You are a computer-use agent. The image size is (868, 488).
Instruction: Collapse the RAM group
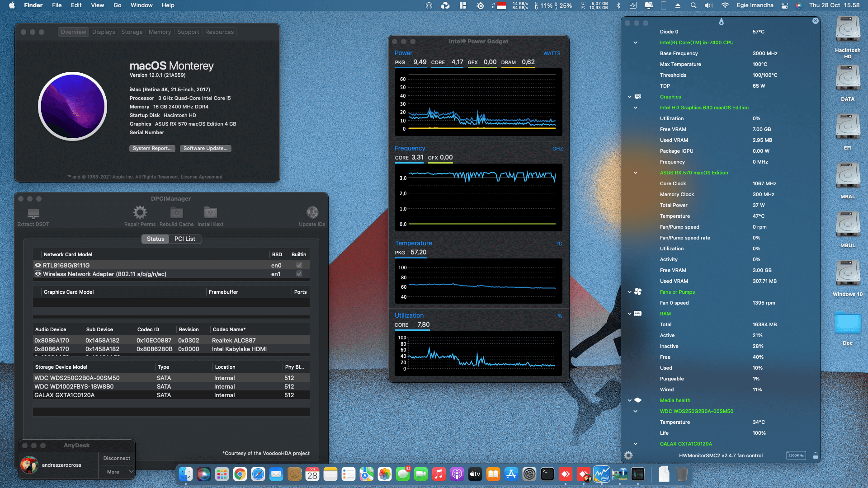coord(629,314)
